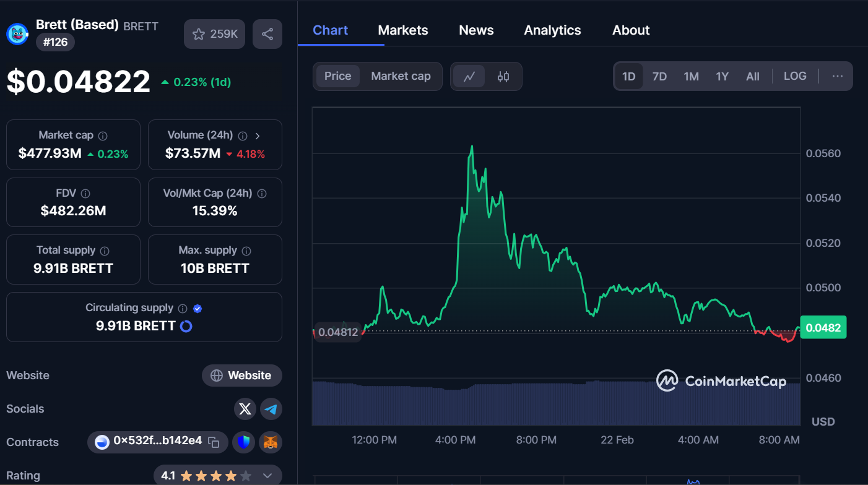Open the Vol/Mkt Cap (24h) info icon

pos(262,194)
